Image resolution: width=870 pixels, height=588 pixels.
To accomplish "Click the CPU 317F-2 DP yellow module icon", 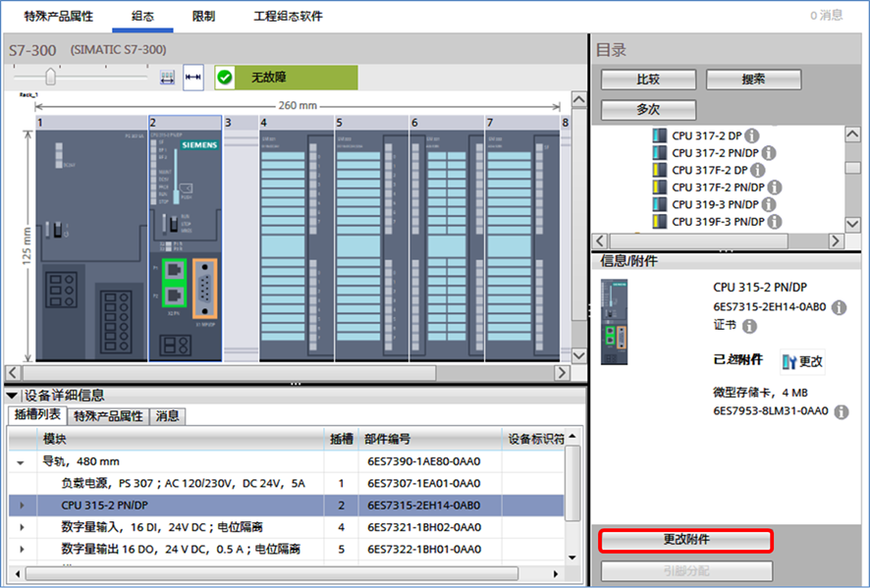I will (659, 170).
